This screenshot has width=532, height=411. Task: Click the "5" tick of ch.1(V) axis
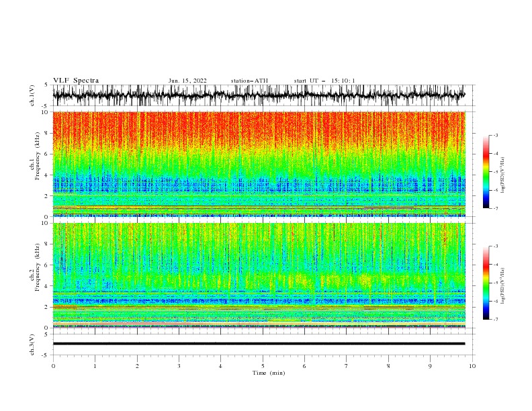coord(46,85)
